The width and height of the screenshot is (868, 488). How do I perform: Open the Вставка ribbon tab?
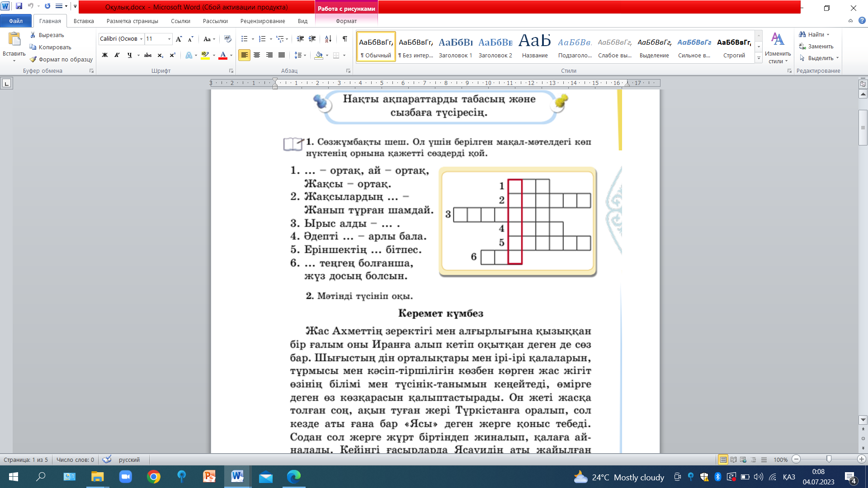84,21
